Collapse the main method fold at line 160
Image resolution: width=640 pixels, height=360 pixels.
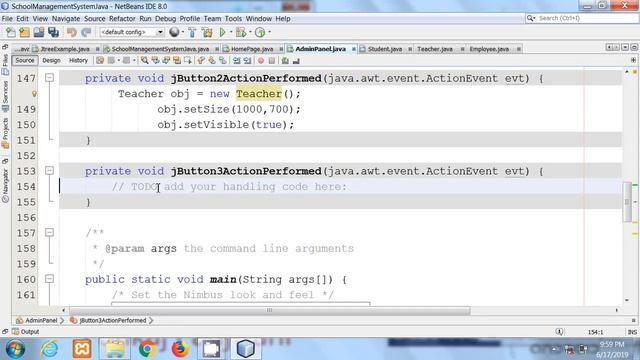coord(49,279)
